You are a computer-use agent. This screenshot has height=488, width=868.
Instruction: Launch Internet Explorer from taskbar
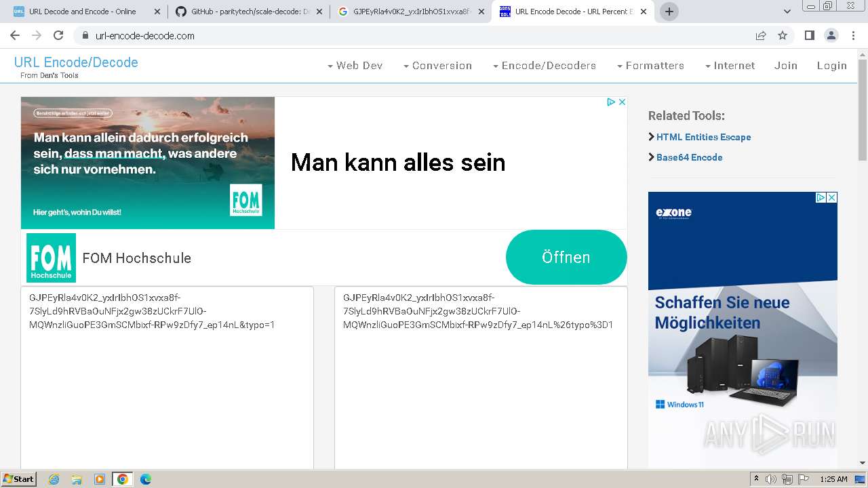pos(54,479)
